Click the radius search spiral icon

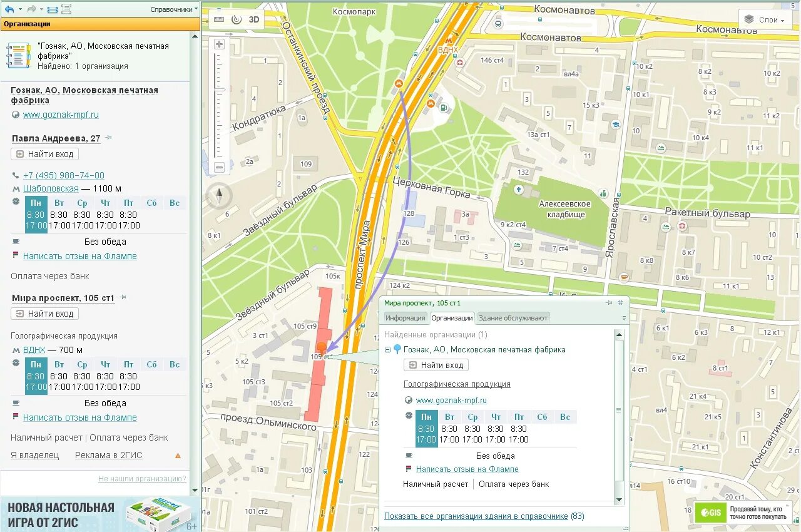click(x=236, y=19)
